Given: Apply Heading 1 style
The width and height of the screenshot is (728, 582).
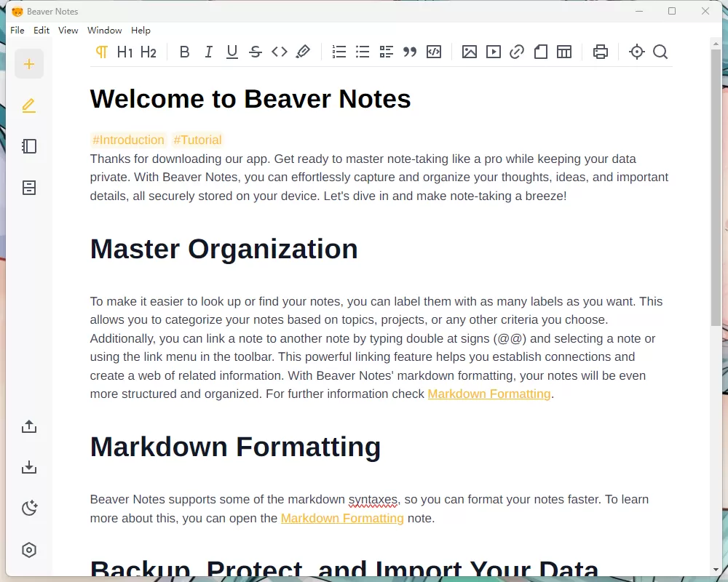Looking at the screenshot, I should [124, 52].
